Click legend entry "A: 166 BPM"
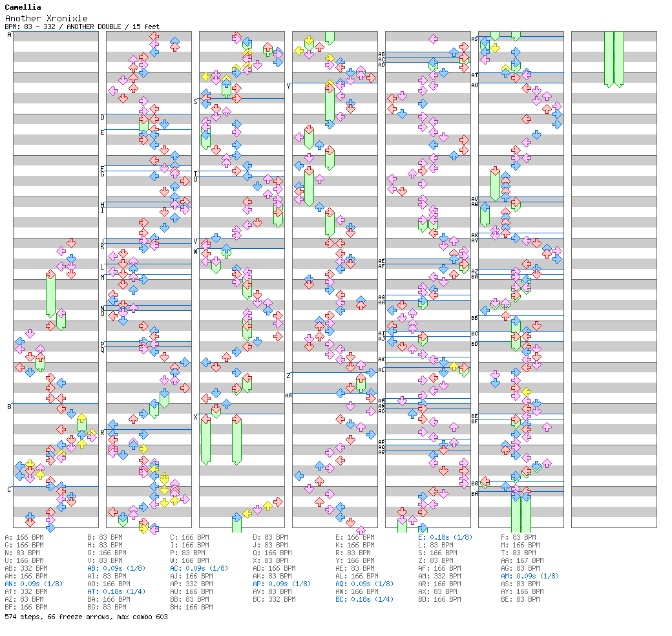This screenshot has width=672, height=636. (x=24, y=537)
